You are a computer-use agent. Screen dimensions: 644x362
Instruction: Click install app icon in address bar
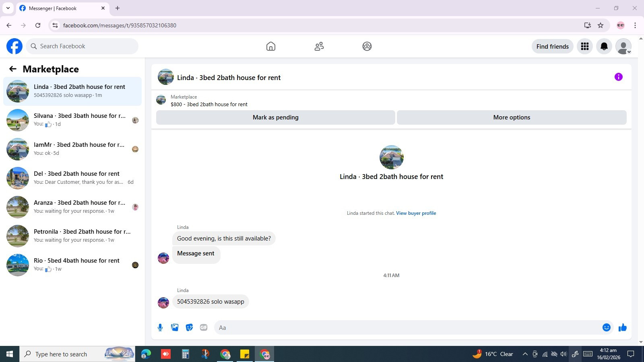pyautogui.click(x=588, y=25)
